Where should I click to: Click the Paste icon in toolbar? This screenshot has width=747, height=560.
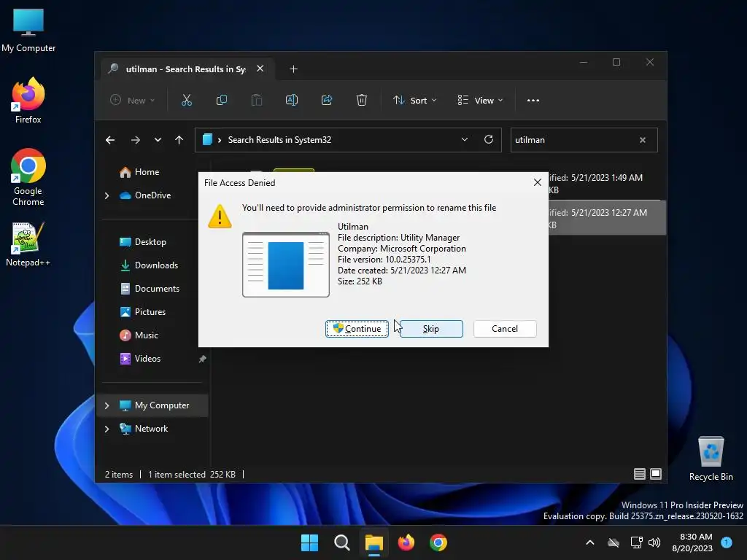[x=257, y=100]
